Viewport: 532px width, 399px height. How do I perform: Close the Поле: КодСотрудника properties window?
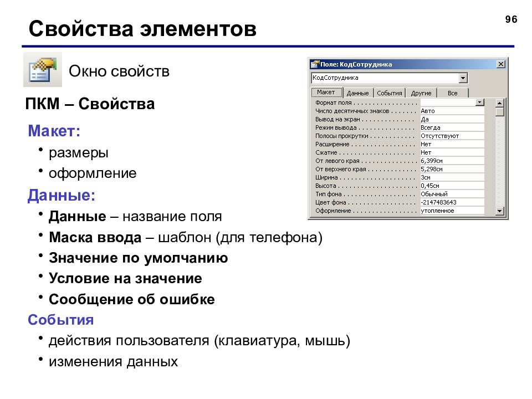[500, 64]
